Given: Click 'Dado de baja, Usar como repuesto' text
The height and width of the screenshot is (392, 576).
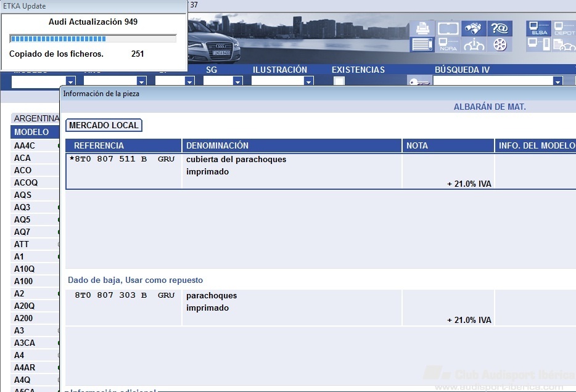Looking at the screenshot, I should (135, 280).
